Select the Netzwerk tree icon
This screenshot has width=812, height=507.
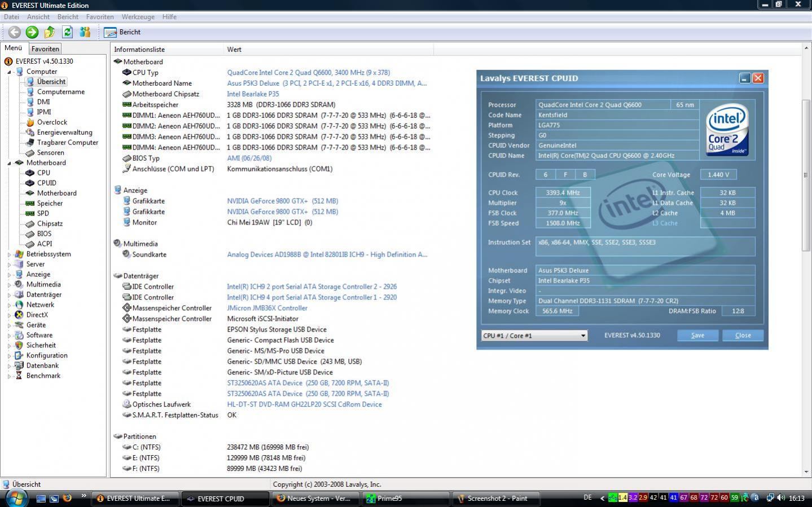pyautogui.click(x=19, y=305)
